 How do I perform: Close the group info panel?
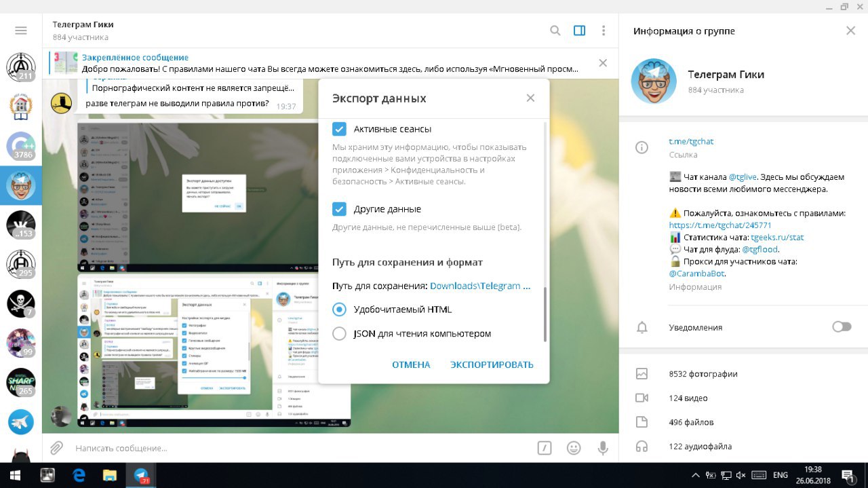tap(850, 31)
